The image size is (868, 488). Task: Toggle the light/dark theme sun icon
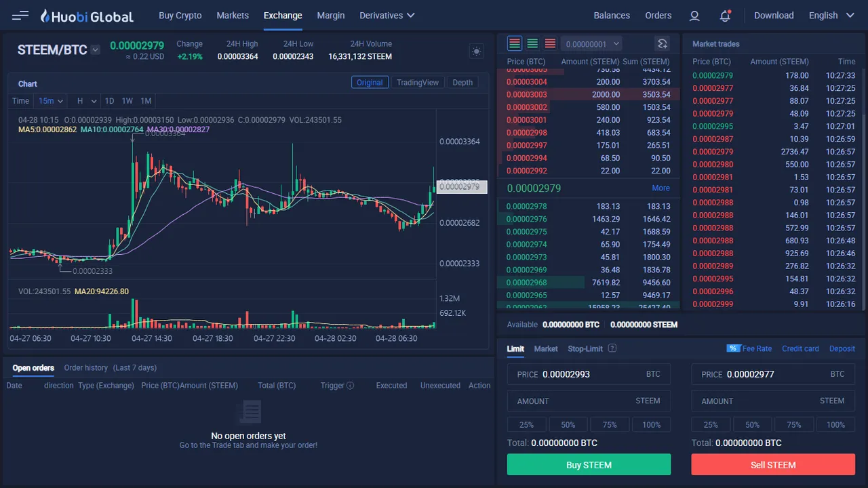pos(477,52)
